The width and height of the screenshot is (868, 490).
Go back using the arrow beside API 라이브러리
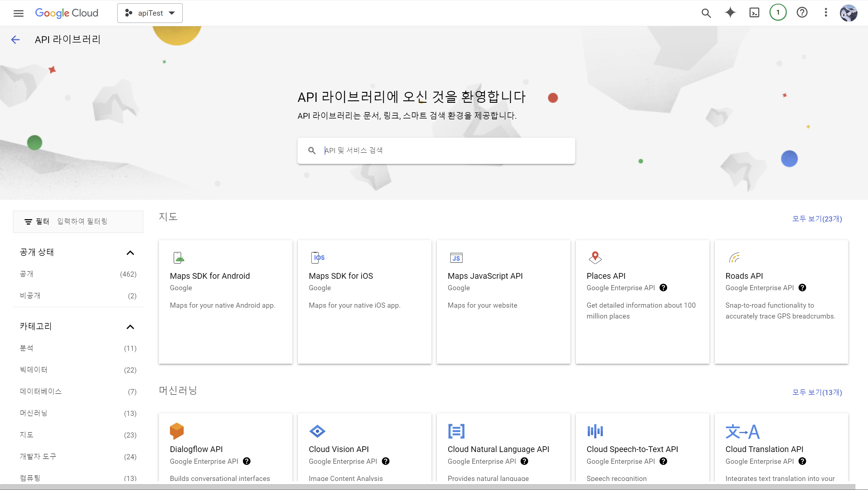[15, 40]
